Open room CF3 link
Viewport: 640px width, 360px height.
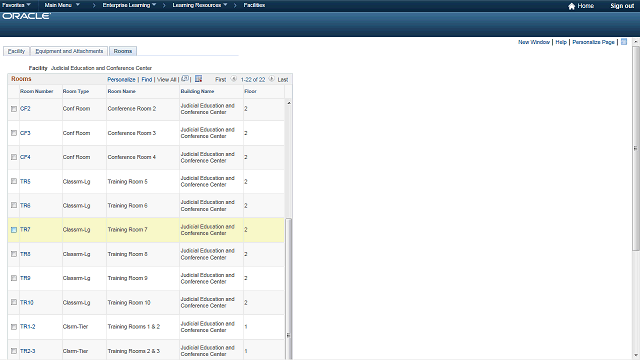point(25,133)
